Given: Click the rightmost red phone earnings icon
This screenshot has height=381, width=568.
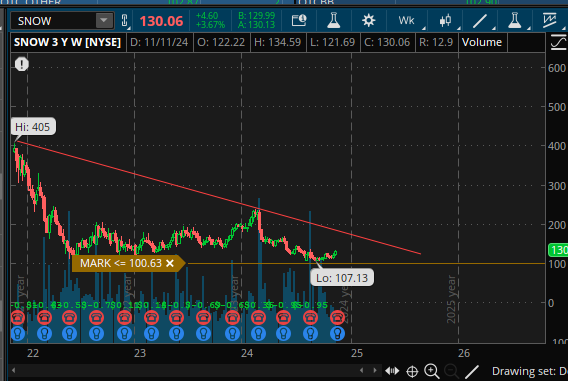Looking at the screenshot, I should (337, 318).
